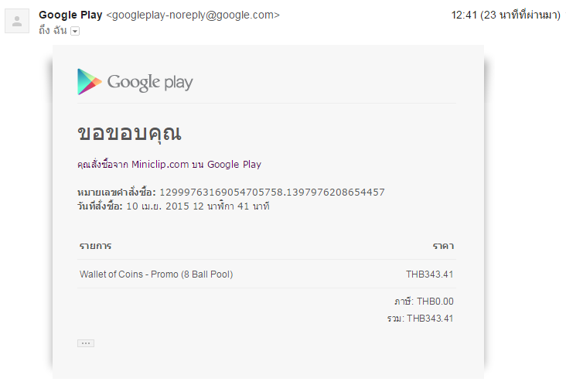Image resolution: width=566 pixels, height=392 pixels.
Task: Click the ราคา column header
Action: (x=443, y=246)
